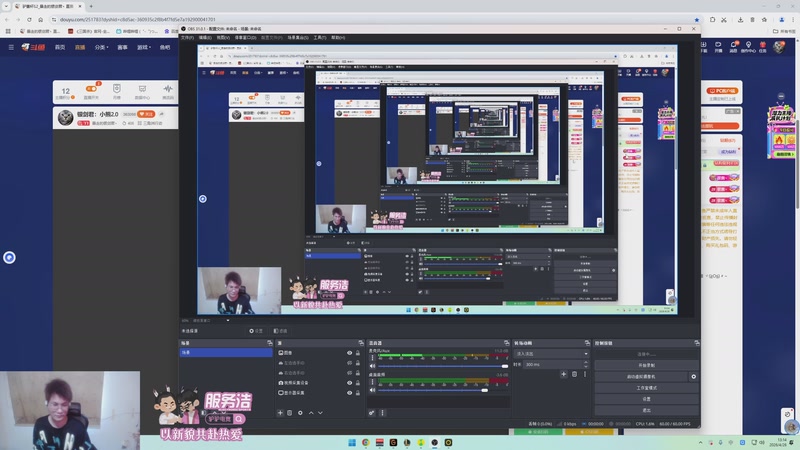Toggle lock on the 视频采集设备 source
This screenshot has width=800, height=450.
click(358, 383)
